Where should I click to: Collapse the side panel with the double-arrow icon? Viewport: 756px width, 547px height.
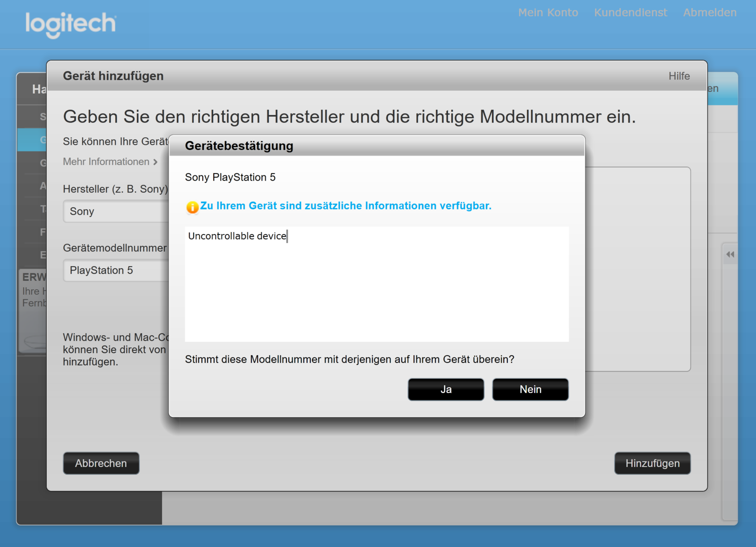730,254
